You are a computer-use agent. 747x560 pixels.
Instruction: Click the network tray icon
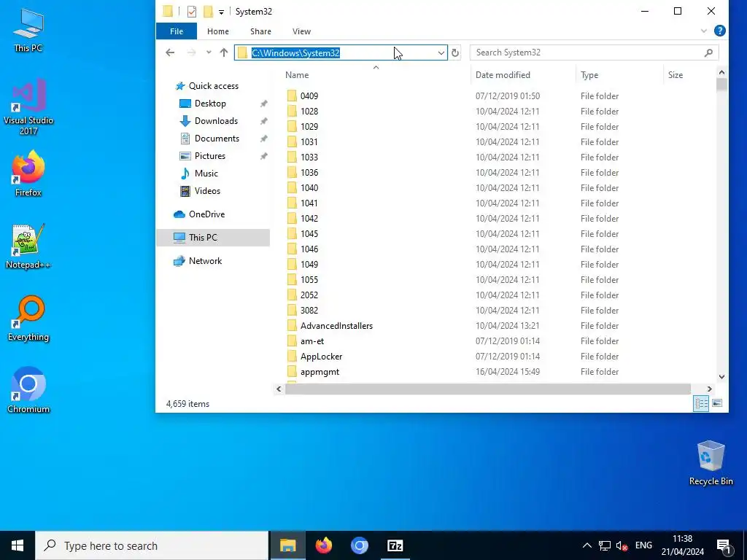pos(605,545)
